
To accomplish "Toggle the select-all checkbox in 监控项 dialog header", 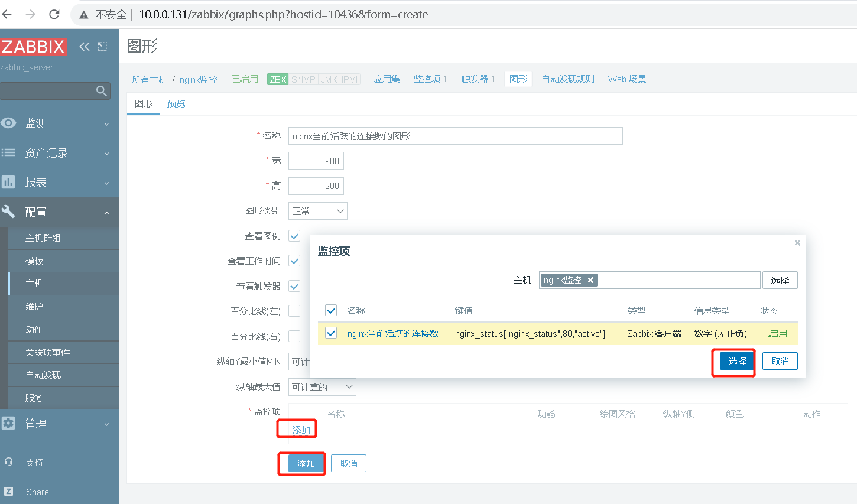I will 331,310.
